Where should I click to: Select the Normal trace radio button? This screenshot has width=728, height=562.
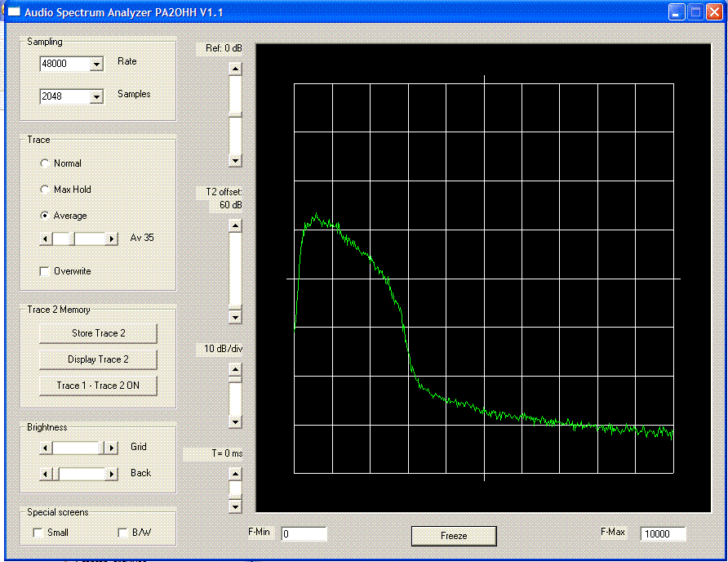[x=45, y=163]
